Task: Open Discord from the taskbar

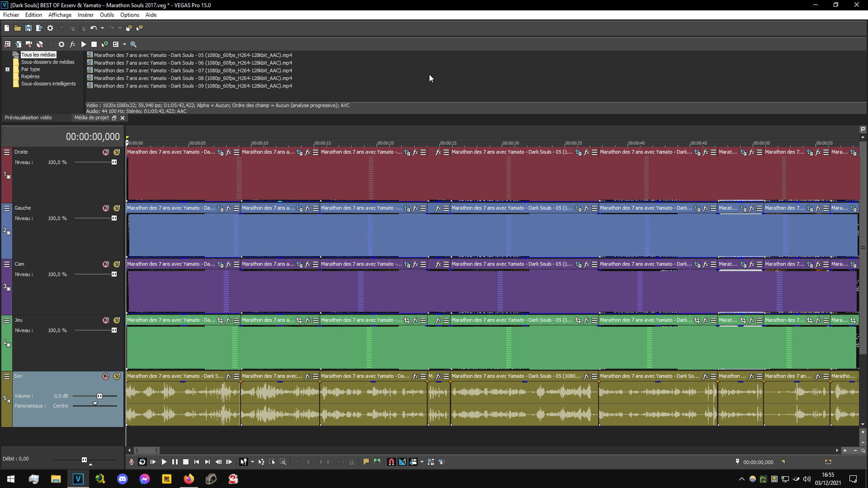Action: (123, 479)
